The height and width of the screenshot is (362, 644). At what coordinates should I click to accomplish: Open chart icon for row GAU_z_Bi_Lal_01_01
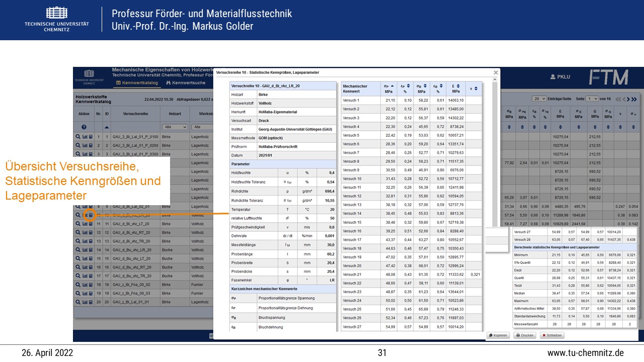pos(85,302)
